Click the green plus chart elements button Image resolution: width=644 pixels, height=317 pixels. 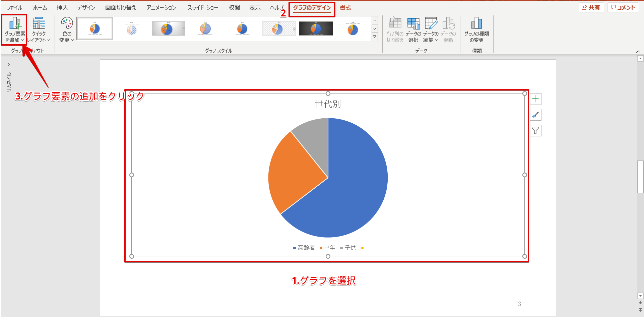click(x=535, y=99)
